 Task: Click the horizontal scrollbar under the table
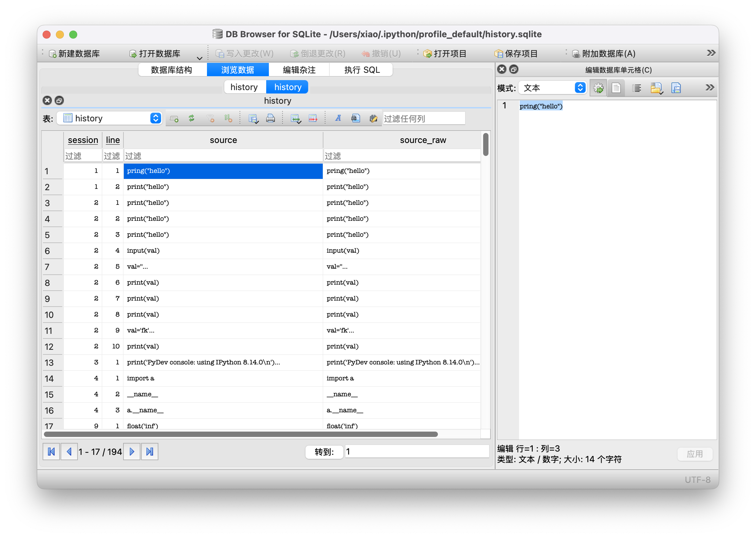point(240,434)
